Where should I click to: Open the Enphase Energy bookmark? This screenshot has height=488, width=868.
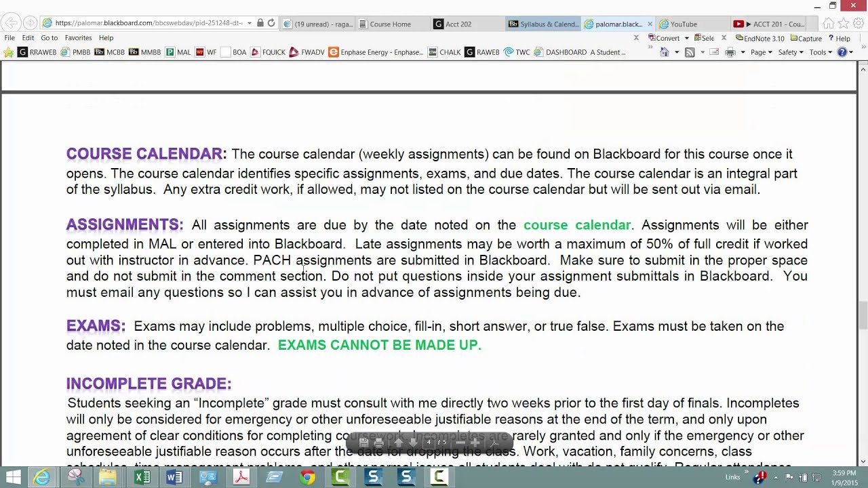pos(376,52)
